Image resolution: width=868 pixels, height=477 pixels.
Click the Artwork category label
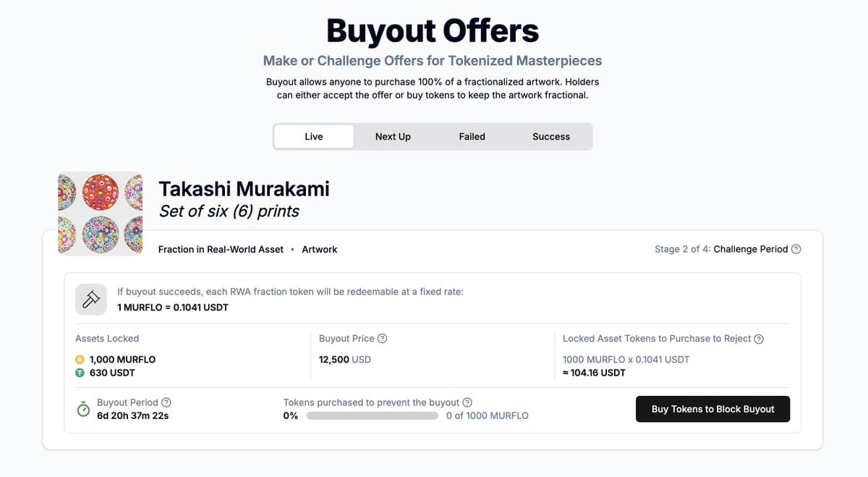tap(320, 249)
